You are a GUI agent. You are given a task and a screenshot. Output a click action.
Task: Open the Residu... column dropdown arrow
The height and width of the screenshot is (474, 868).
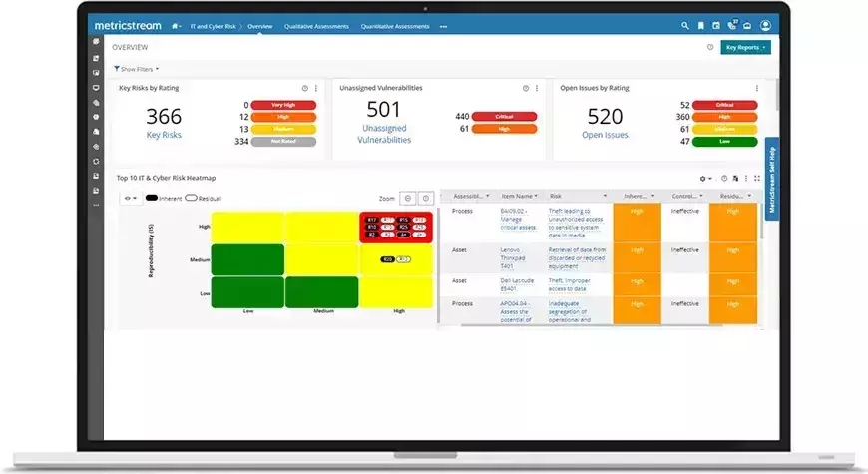coord(749,196)
